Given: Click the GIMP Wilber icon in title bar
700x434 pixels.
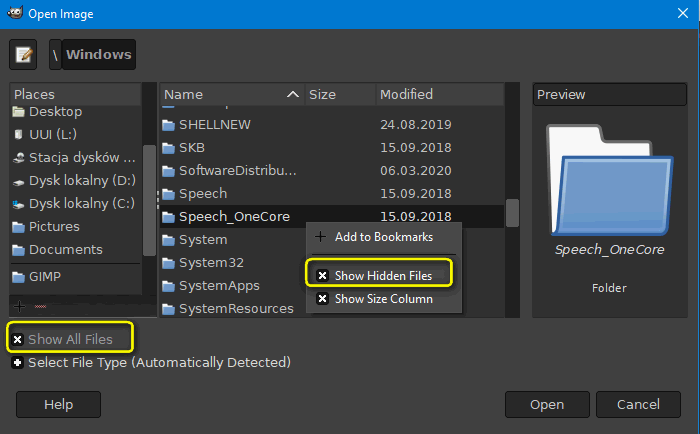Looking at the screenshot, I should click(x=15, y=13).
